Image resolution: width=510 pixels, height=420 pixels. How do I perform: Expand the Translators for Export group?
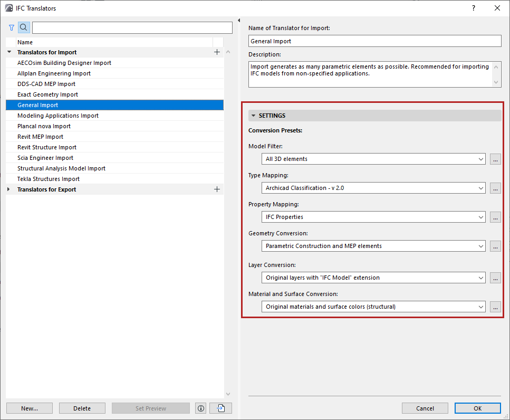click(x=9, y=189)
